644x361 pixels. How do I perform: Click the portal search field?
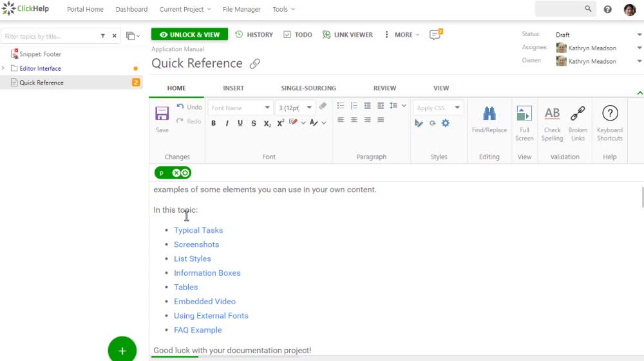[565, 8]
